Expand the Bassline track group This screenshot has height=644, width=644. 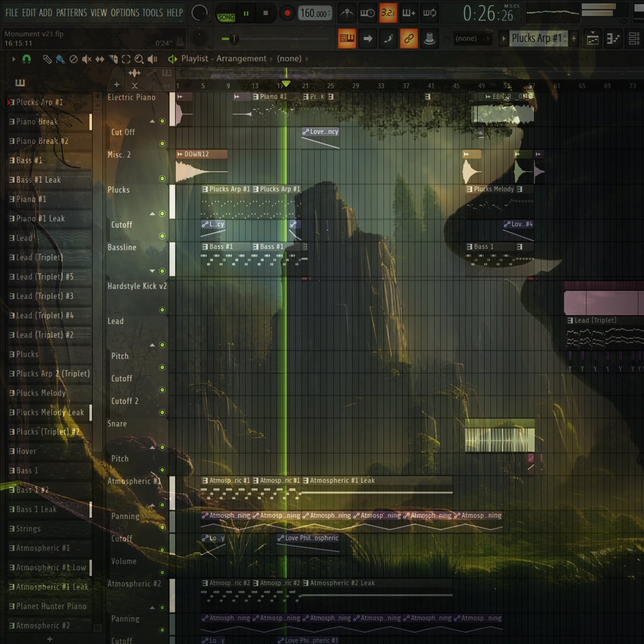pyautogui.click(x=152, y=271)
